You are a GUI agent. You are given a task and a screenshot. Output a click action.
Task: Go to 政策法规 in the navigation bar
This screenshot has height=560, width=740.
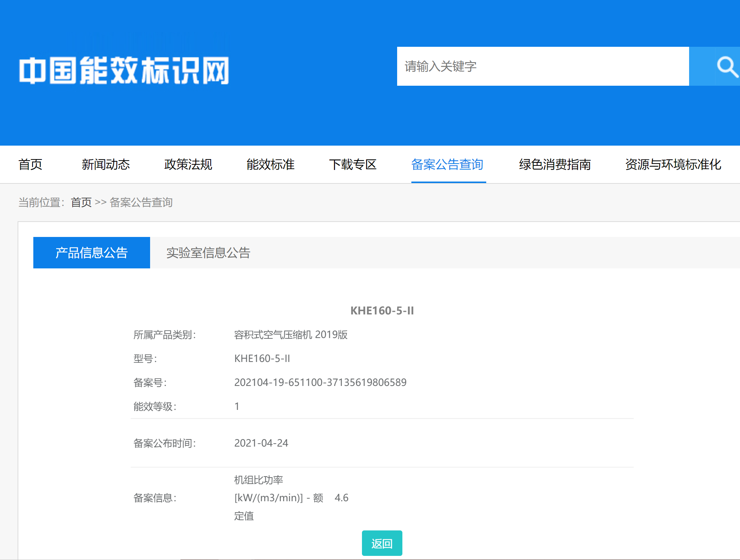pos(188,164)
